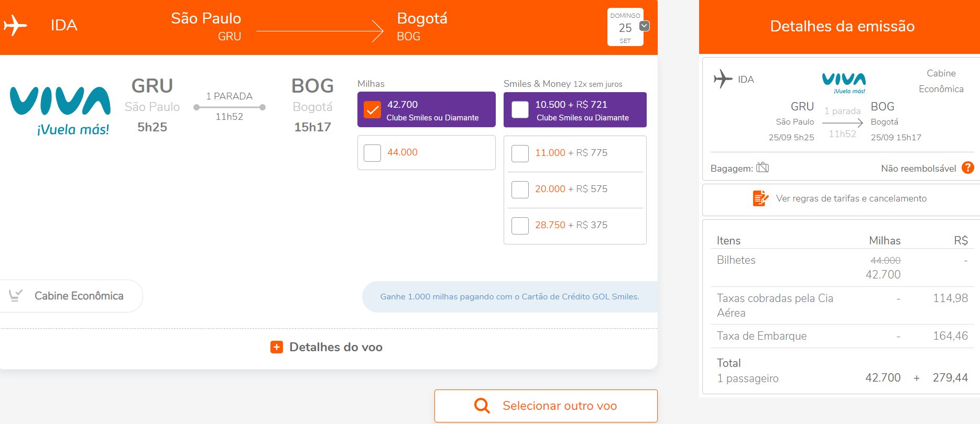Screen dimensions: 980x424
Task: Open Ver regras de tarifas e cancelamento
Action: pyautogui.click(x=841, y=199)
